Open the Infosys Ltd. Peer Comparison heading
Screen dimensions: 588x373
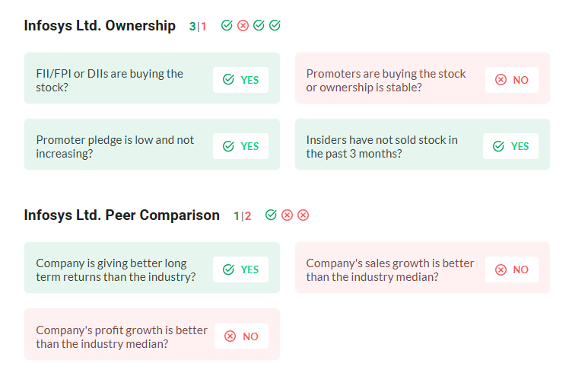point(122,215)
